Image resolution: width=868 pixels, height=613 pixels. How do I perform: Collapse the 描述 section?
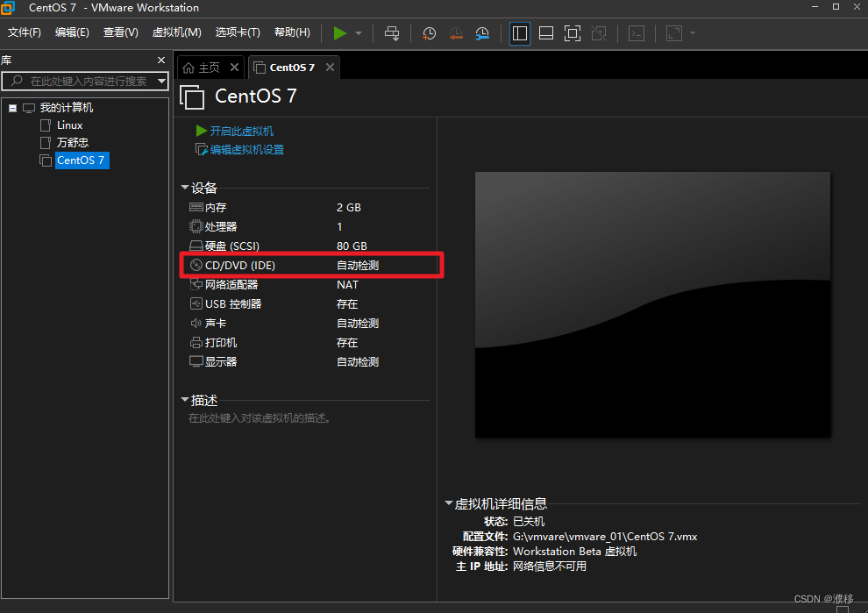click(185, 399)
